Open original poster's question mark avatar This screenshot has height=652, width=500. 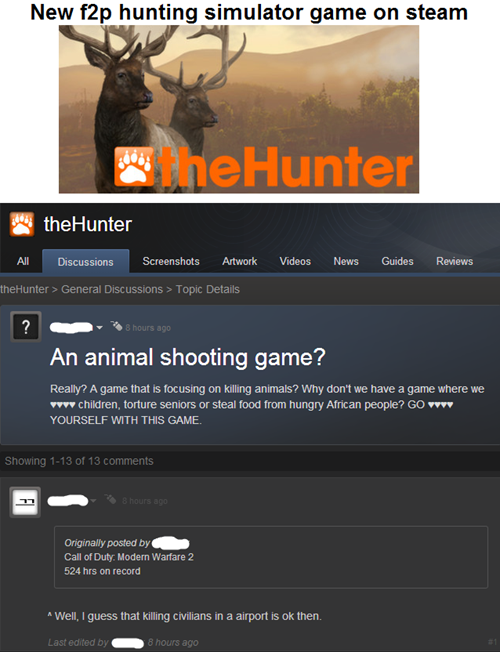pyautogui.click(x=26, y=327)
